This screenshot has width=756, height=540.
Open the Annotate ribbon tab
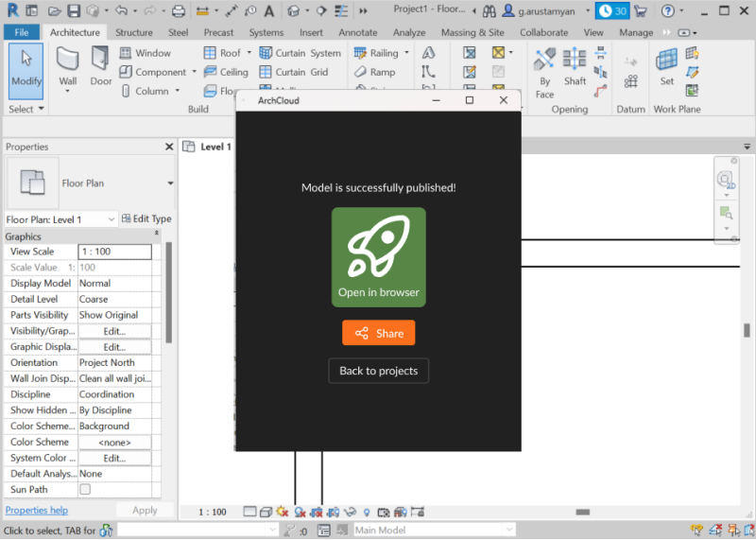[x=357, y=32]
